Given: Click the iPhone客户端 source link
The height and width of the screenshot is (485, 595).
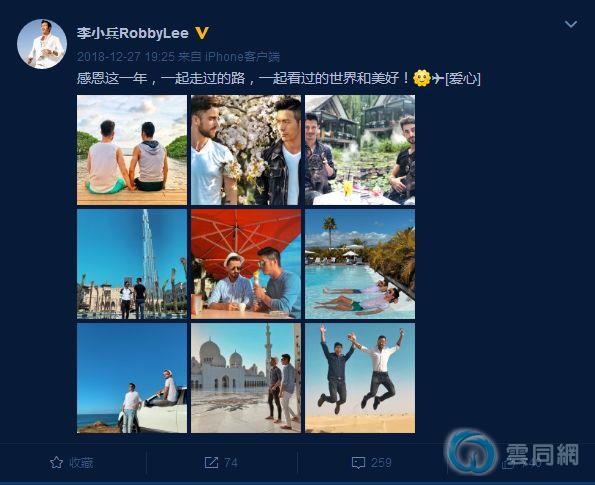Looking at the screenshot, I should [x=242, y=57].
